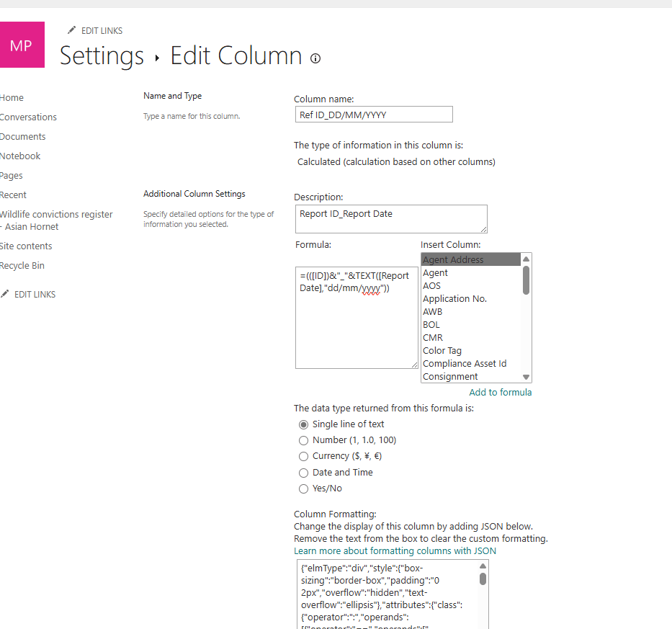Choose Currency as the returned data type
Image resolution: width=672 pixels, height=629 pixels.
click(303, 456)
